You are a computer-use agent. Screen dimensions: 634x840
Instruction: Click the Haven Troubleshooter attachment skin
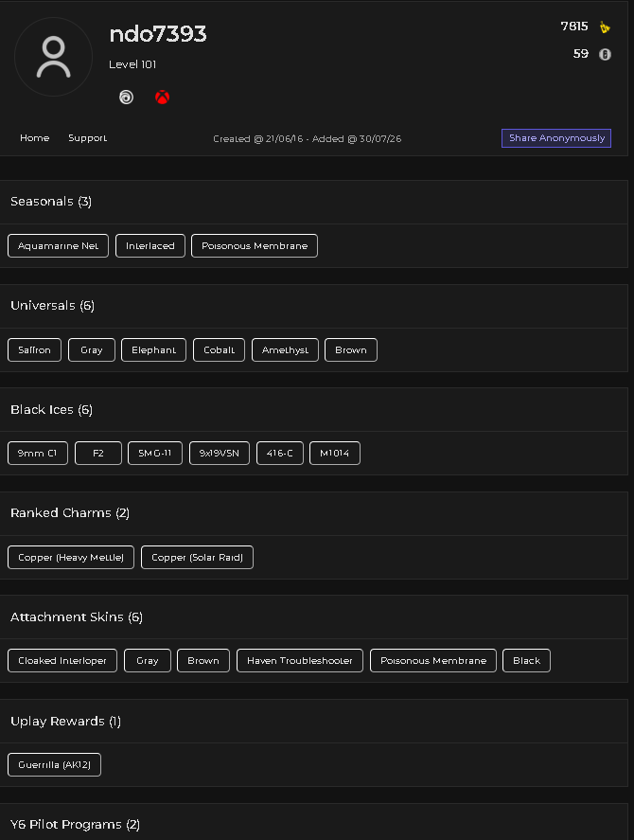coord(300,660)
